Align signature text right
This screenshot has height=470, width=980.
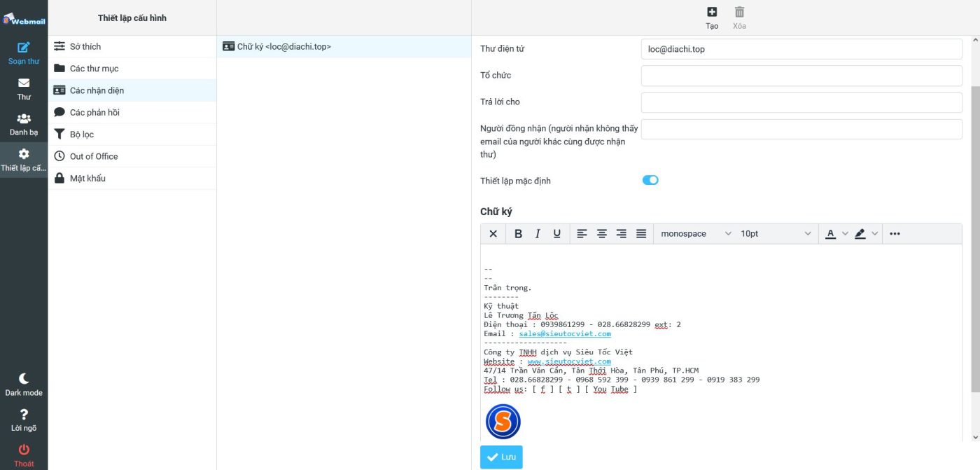(x=621, y=234)
